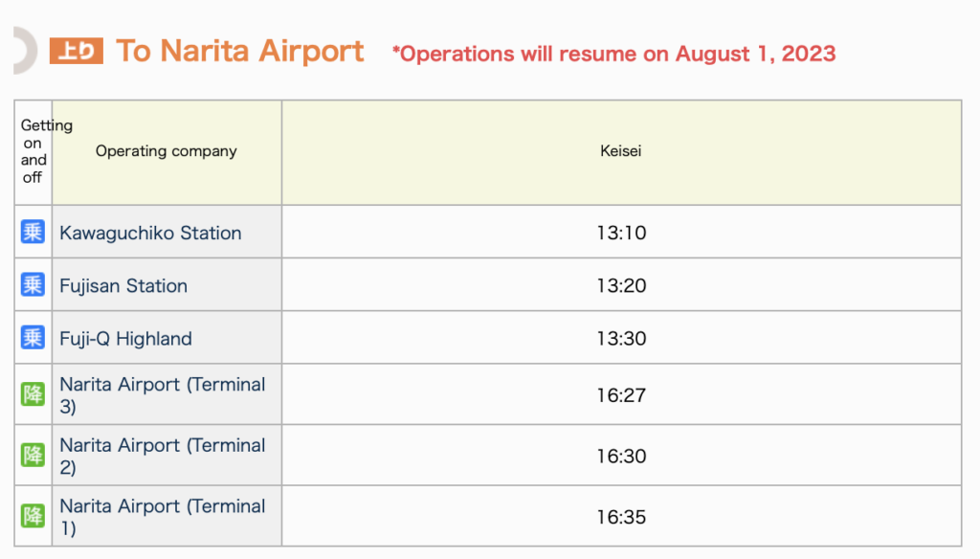Click boarding icon beside Kawaguchiko Station
980x559 pixels.
33,232
